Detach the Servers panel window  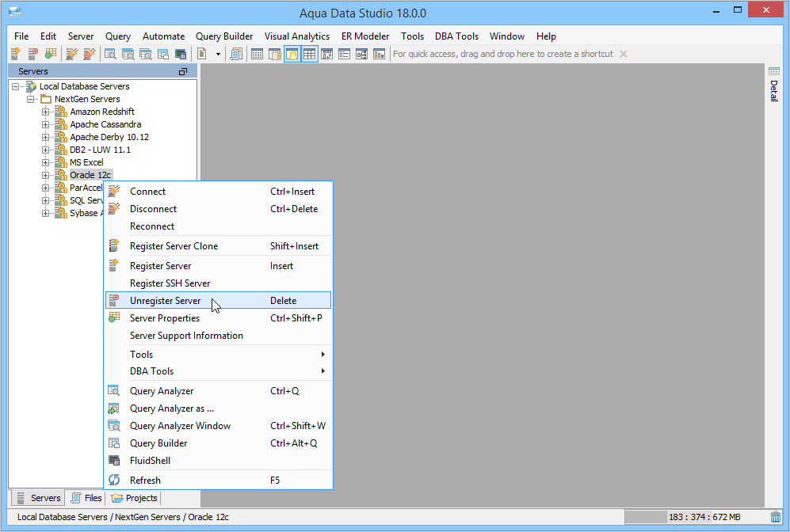coord(183,71)
